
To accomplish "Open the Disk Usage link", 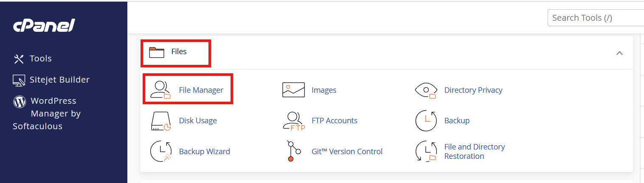I will pyautogui.click(x=198, y=121).
